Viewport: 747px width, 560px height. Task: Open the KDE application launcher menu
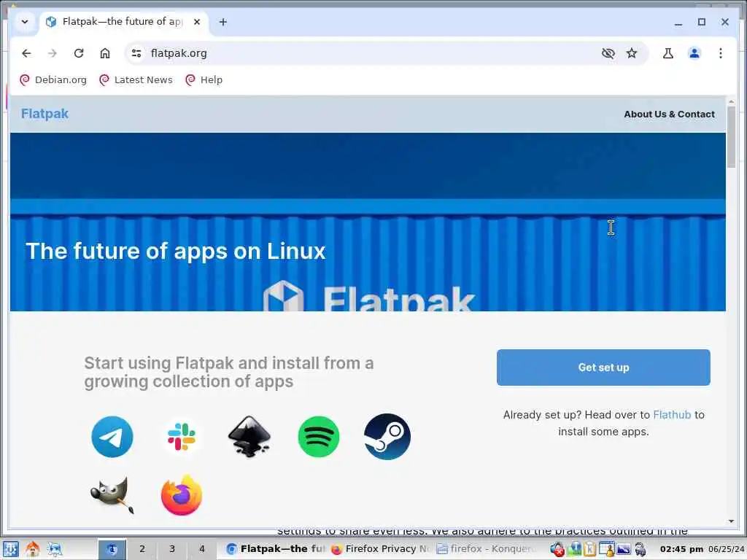pos(10,549)
